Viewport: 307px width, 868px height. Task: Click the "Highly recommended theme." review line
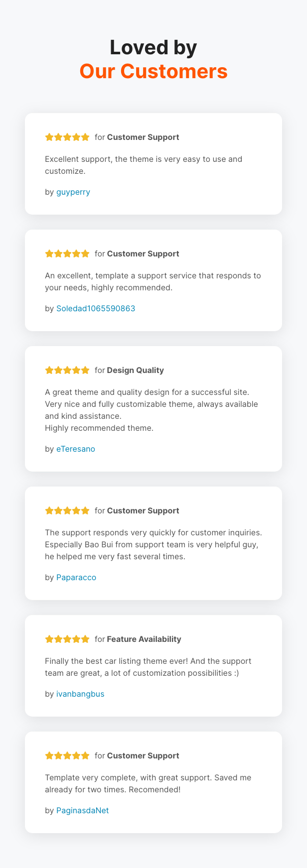[99, 428]
